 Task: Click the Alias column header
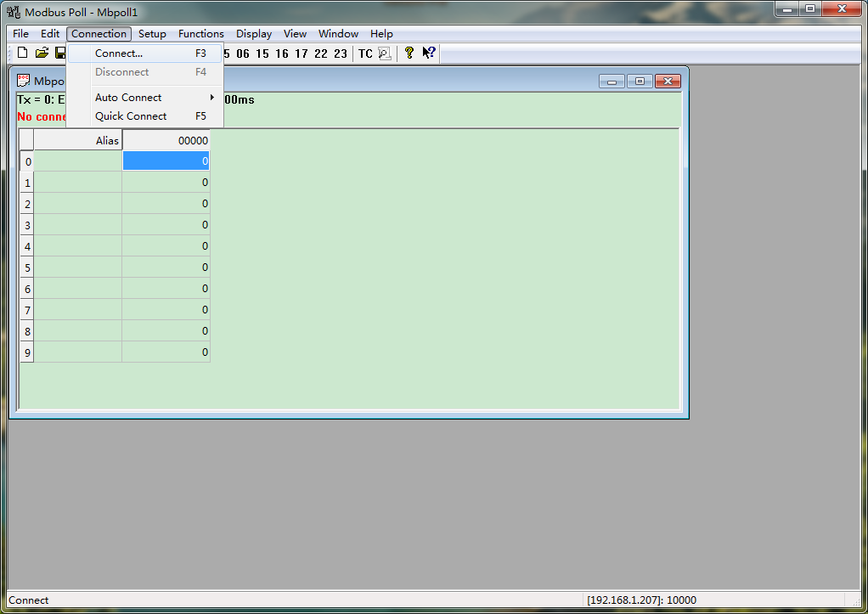click(78, 141)
